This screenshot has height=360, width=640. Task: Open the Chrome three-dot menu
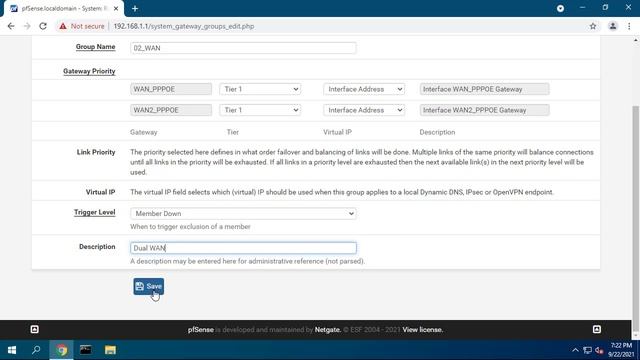(x=629, y=26)
